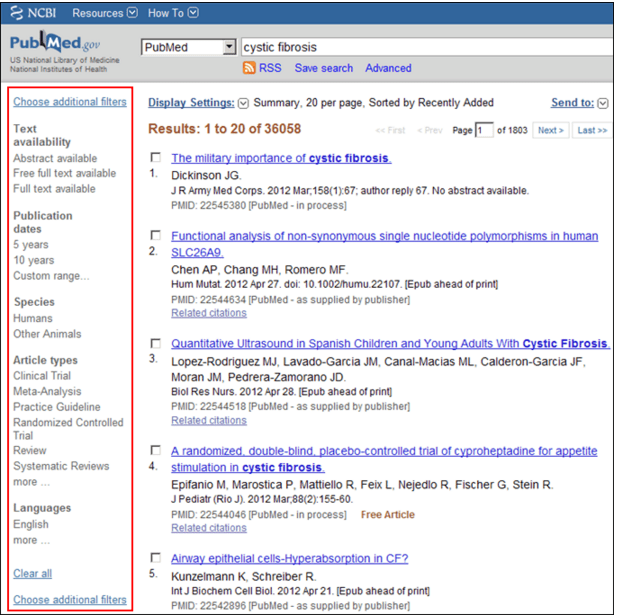The image size is (626, 615).
Task: Click the Send to arrow icon
Action: coord(603,102)
